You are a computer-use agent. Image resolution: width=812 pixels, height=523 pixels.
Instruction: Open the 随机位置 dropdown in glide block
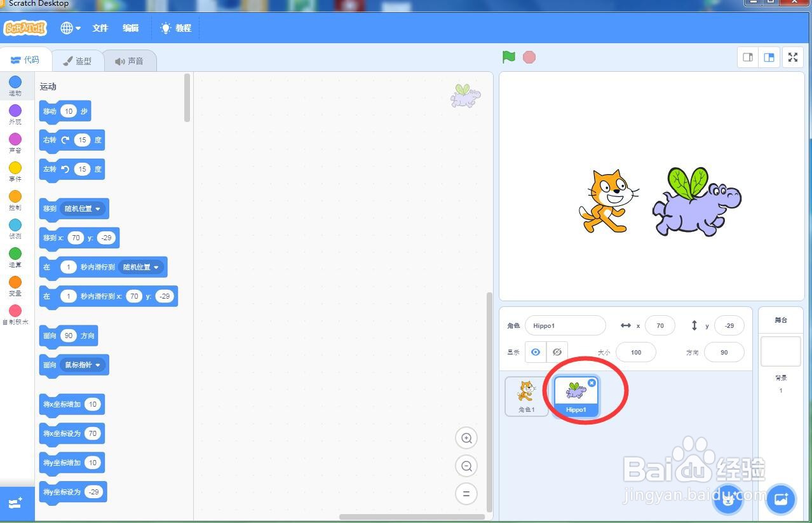pos(141,267)
